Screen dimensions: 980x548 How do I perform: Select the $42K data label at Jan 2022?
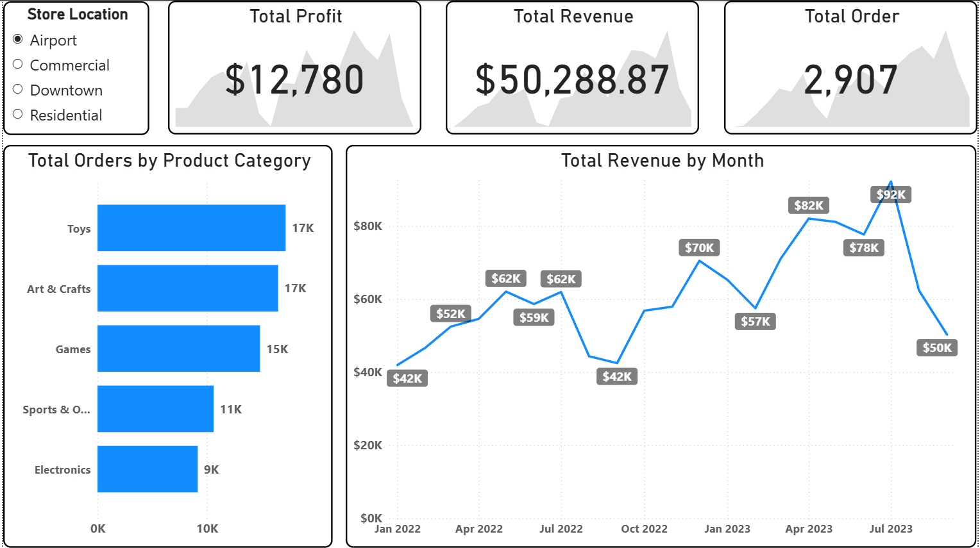pos(408,378)
